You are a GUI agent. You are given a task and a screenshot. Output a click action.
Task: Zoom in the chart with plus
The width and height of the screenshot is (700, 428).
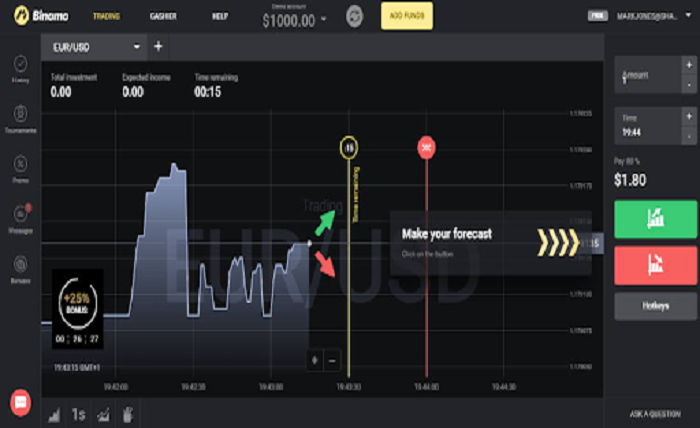pos(315,360)
